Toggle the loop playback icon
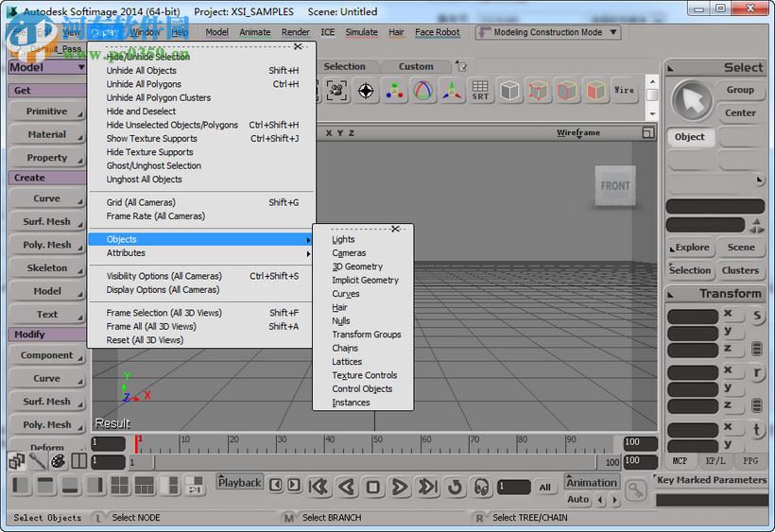The image size is (775, 532). [x=455, y=488]
